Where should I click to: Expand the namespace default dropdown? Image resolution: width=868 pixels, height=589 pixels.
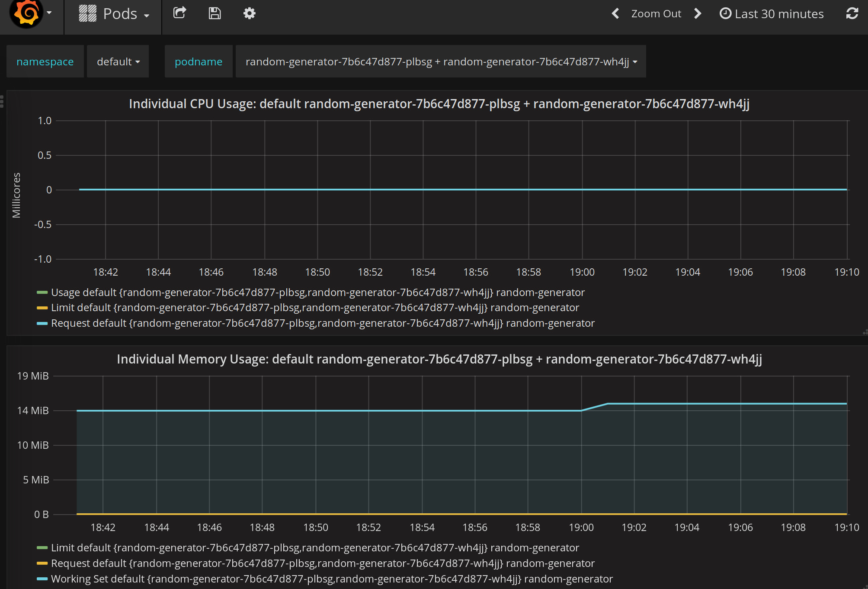118,61
